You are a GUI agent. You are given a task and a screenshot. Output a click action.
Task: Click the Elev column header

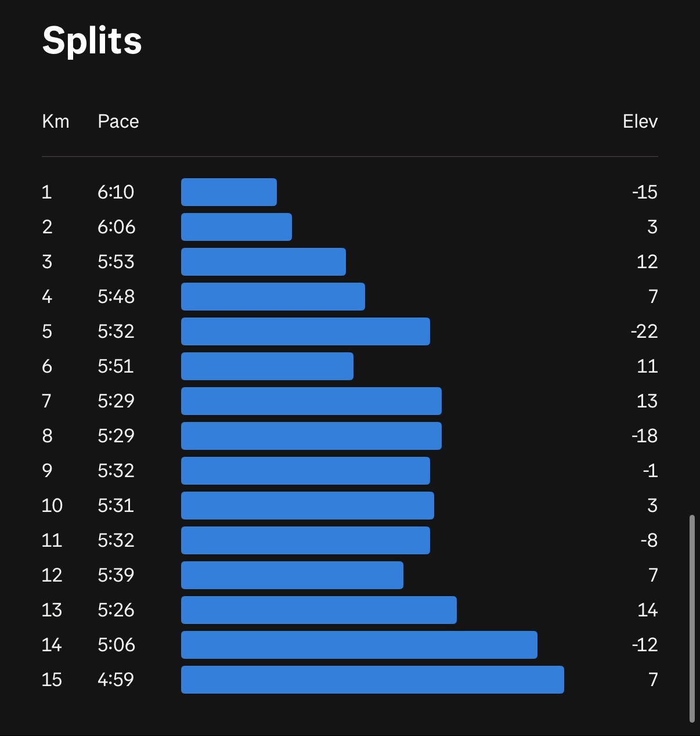click(x=640, y=121)
